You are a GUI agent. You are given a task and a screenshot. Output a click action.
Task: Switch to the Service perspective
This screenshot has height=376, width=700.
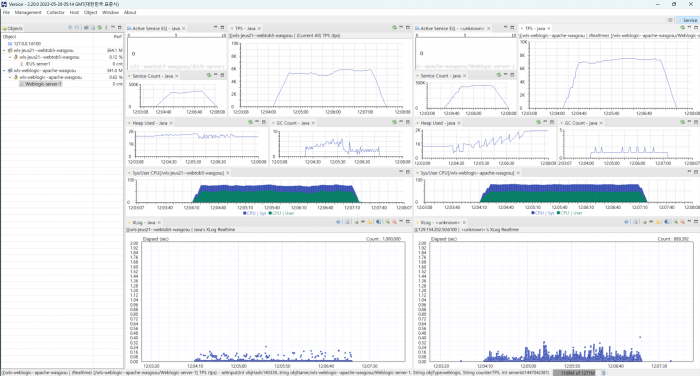tap(688, 20)
